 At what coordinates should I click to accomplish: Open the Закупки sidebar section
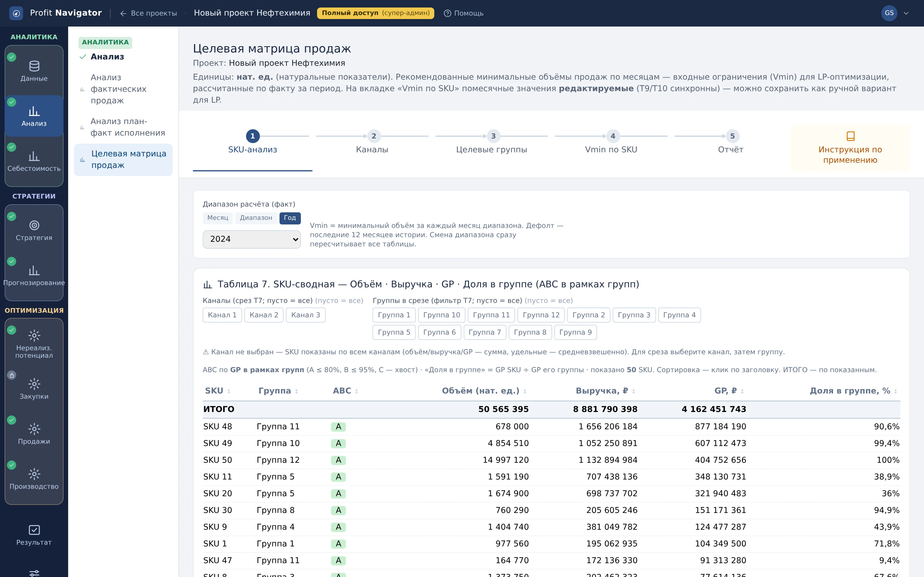(x=34, y=389)
